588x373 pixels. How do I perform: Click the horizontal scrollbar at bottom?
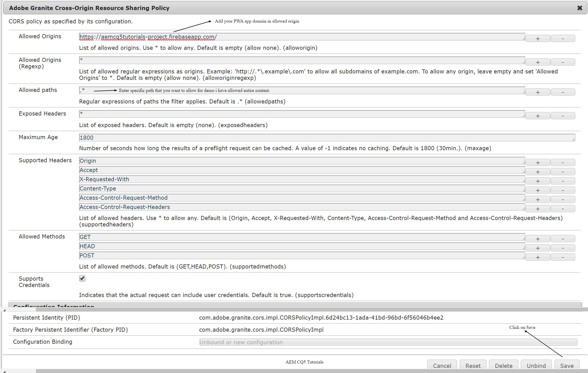[x=308, y=371]
